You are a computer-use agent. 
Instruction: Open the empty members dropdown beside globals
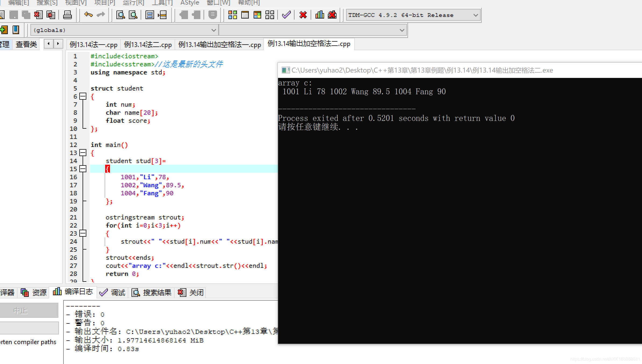point(313,30)
